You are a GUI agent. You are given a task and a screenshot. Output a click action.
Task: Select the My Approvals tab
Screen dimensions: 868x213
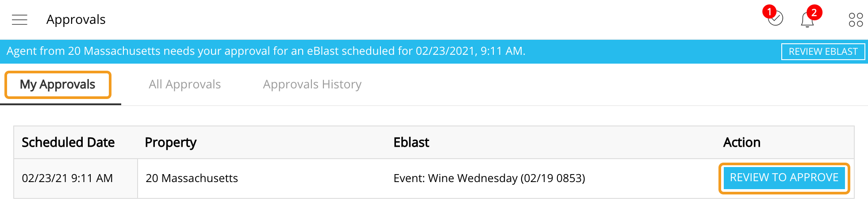[x=58, y=84]
